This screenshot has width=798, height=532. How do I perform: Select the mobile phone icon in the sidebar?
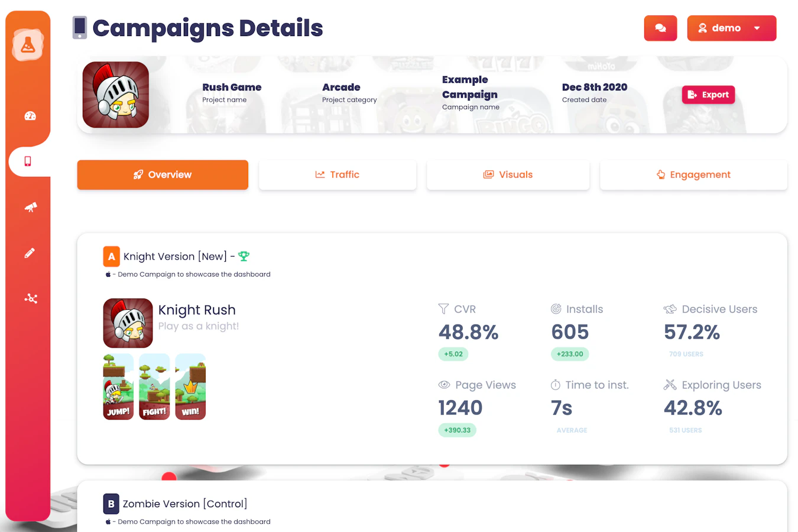28,161
